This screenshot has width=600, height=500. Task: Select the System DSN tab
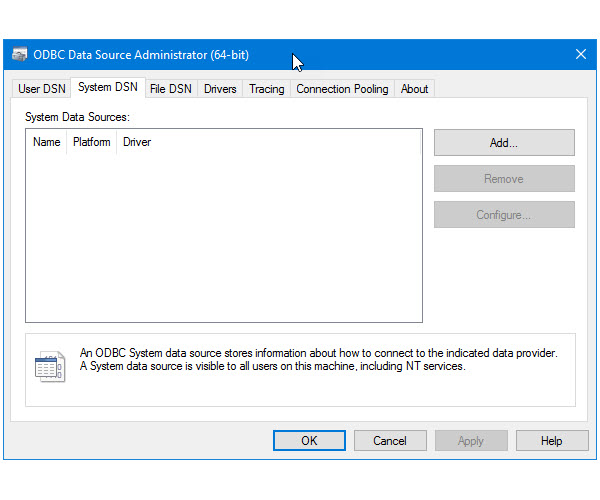tap(108, 87)
